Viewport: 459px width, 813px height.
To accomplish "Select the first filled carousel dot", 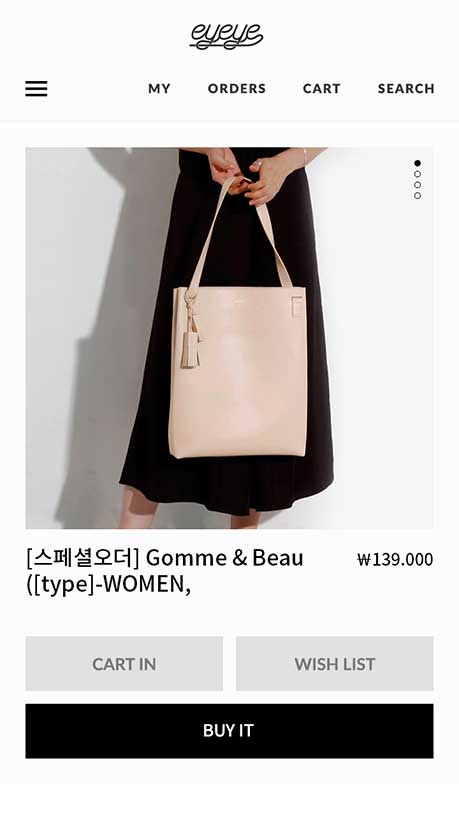I will [x=418, y=163].
